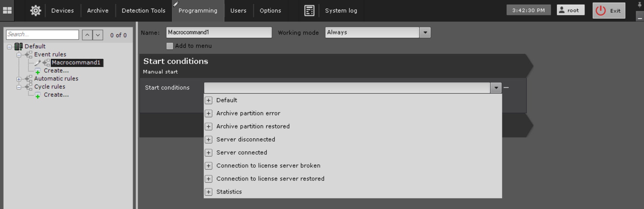Click the System log document icon
644x209 pixels.
coord(309,10)
